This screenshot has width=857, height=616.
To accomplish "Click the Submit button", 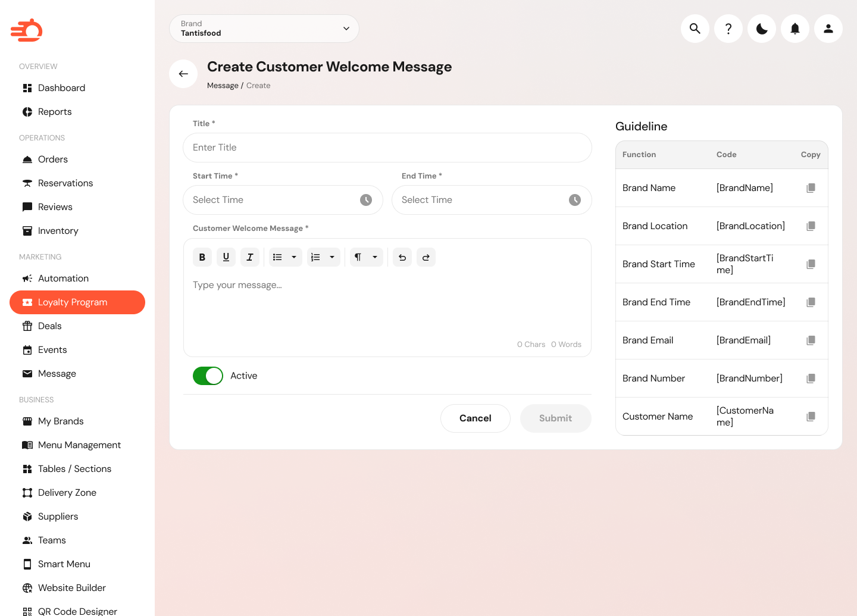I will [x=556, y=418].
